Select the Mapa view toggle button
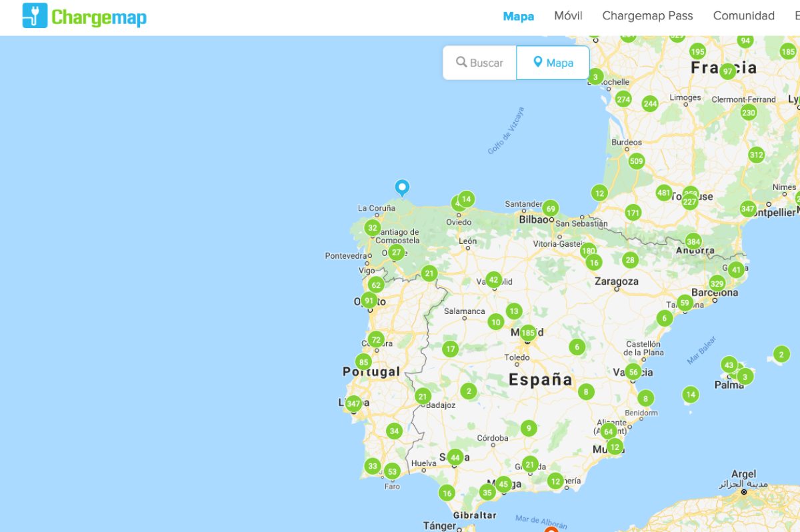Screen dimensions: 800x532 point(553,63)
